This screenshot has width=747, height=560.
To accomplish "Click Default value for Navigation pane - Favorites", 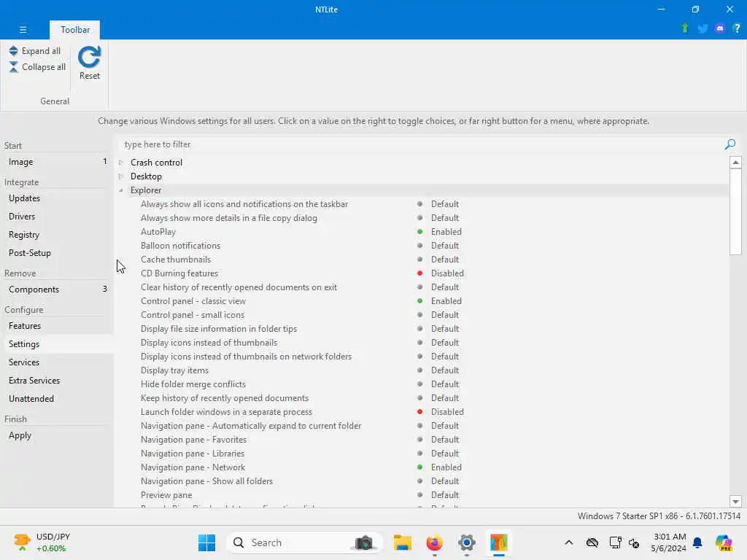I will coord(444,440).
